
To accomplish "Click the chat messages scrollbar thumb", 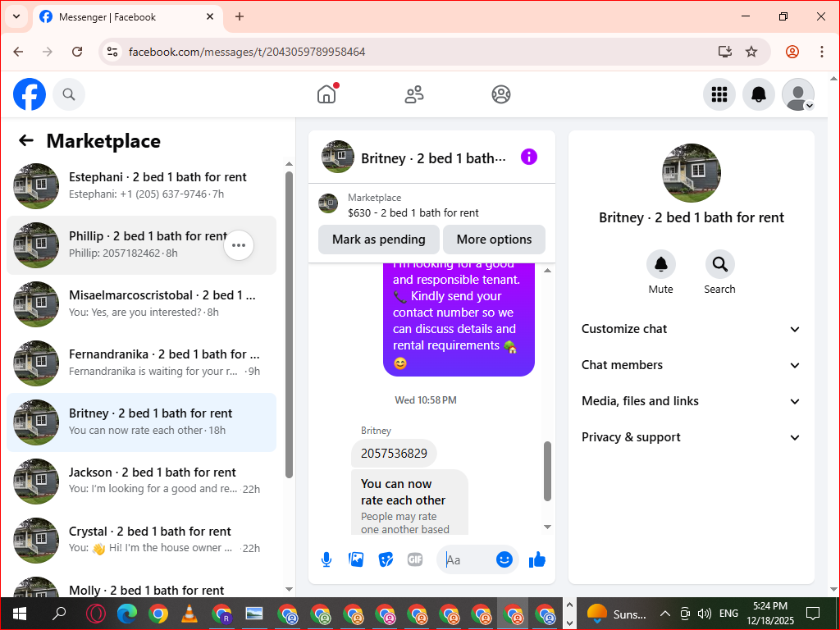I will [x=547, y=471].
